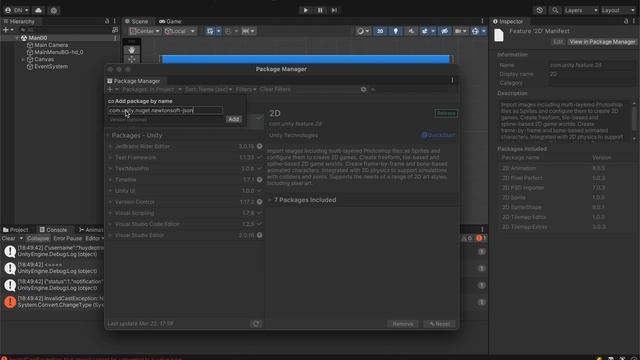Toggle Scene lighting bulb icon

pos(396,31)
